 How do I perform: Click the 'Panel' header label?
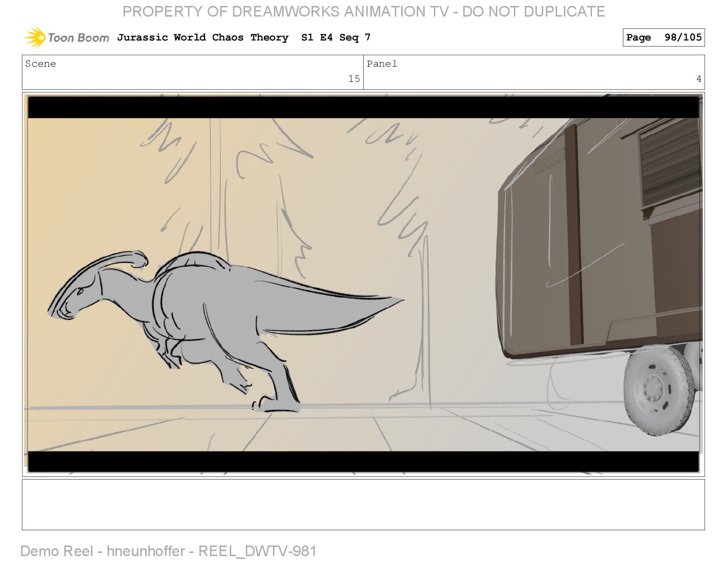point(382,63)
